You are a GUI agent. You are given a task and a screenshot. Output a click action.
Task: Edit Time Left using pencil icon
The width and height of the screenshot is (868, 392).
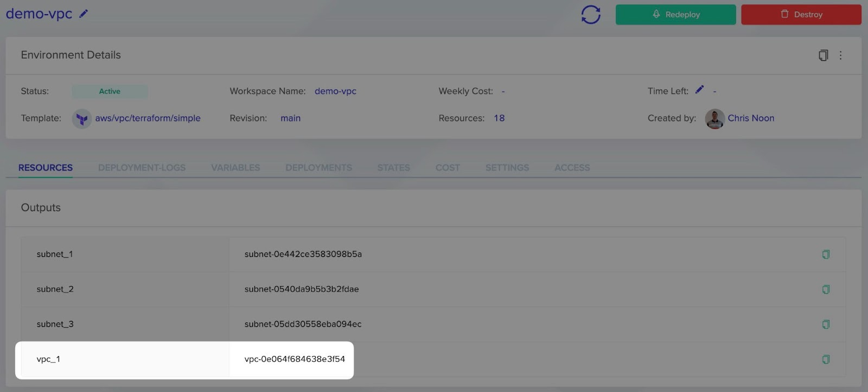click(700, 90)
